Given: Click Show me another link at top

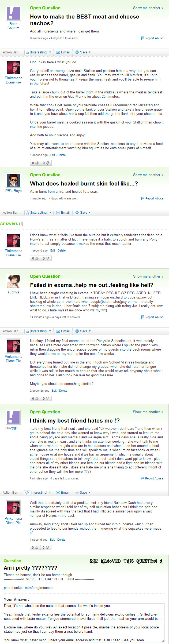Looking at the screenshot, I should 148,8.
